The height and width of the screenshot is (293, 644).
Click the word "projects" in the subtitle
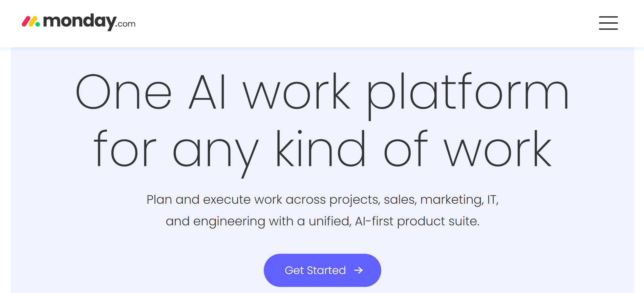[x=355, y=200]
